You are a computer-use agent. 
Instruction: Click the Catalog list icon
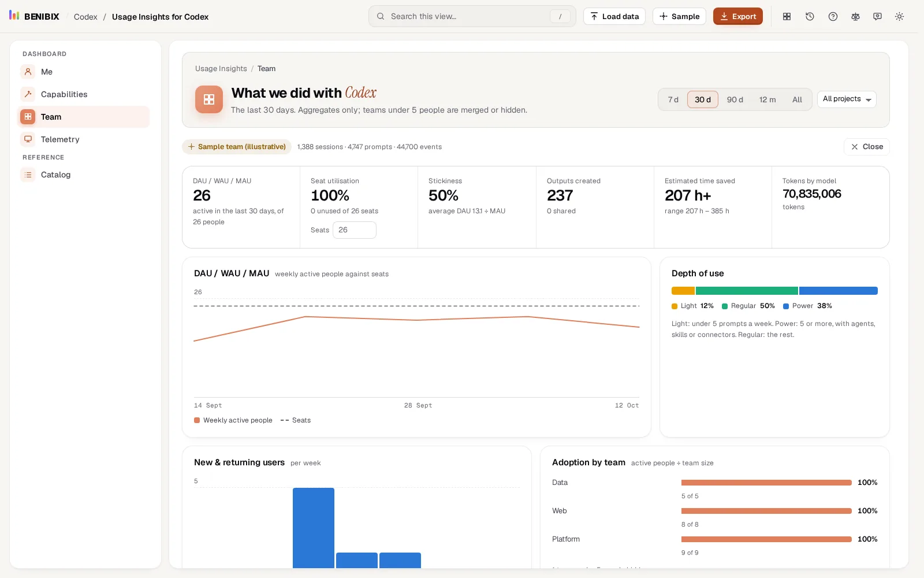[x=28, y=175]
